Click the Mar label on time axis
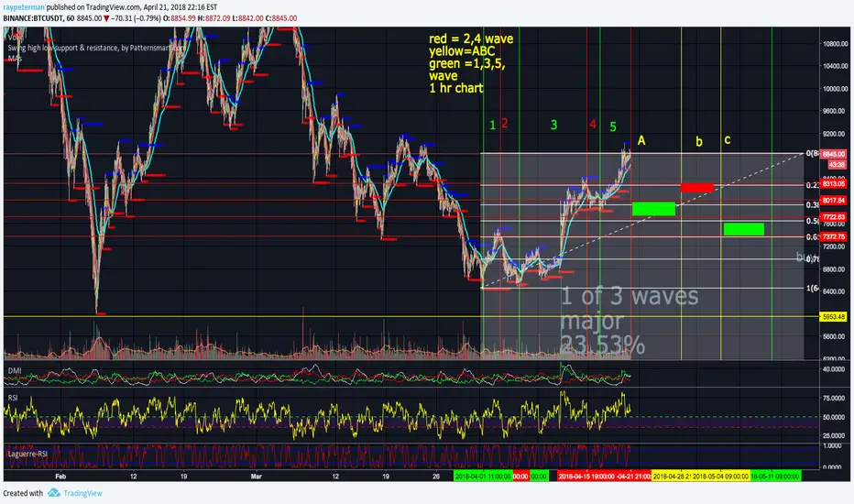Viewport: 854px width, 504px height. coord(256,477)
